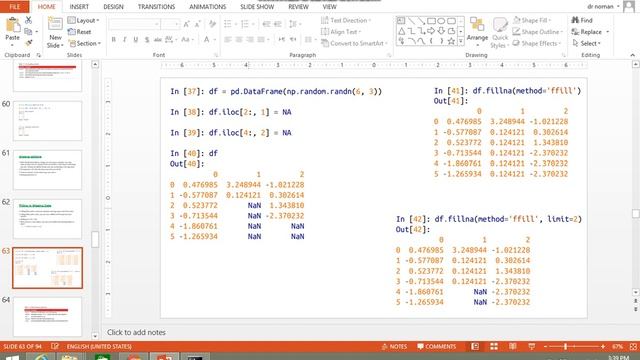Open the Shape Outline menu

point(537,32)
